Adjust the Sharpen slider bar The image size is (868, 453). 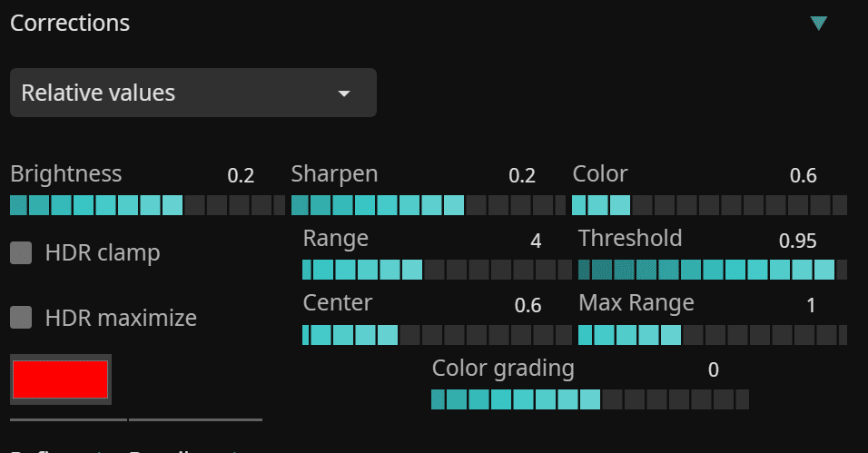point(429,205)
